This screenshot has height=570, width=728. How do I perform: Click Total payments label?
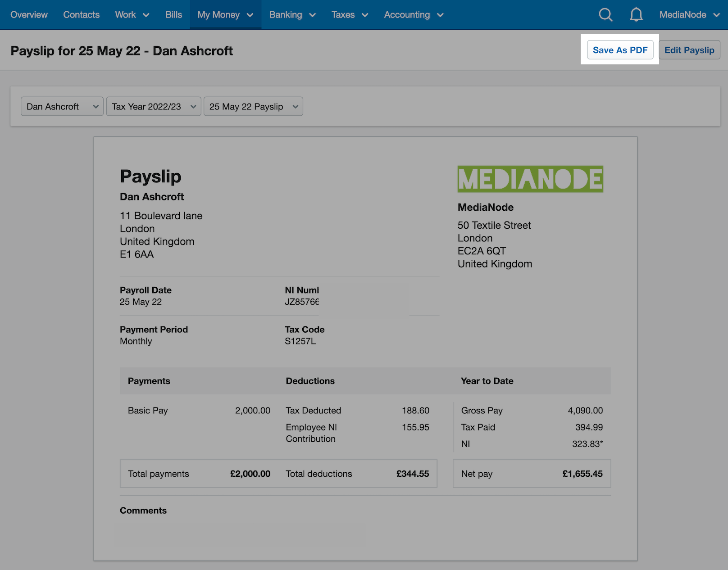(x=159, y=474)
